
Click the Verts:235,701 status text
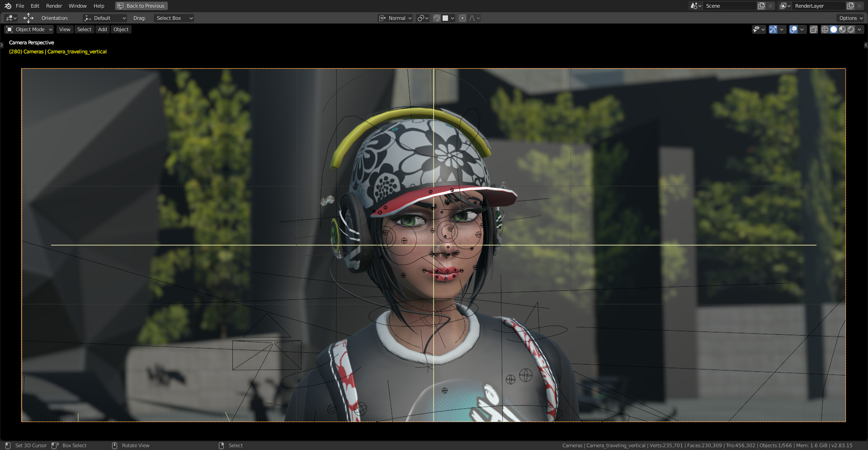click(x=666, y=445)
